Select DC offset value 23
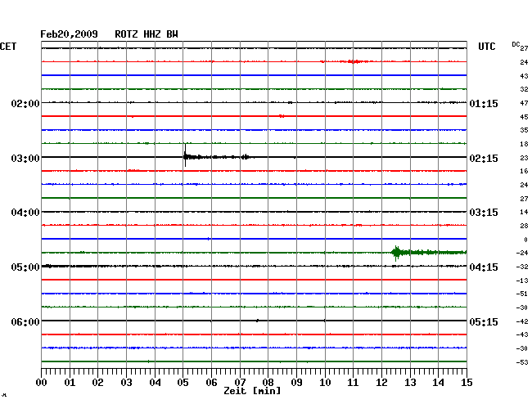 point(524,158)
